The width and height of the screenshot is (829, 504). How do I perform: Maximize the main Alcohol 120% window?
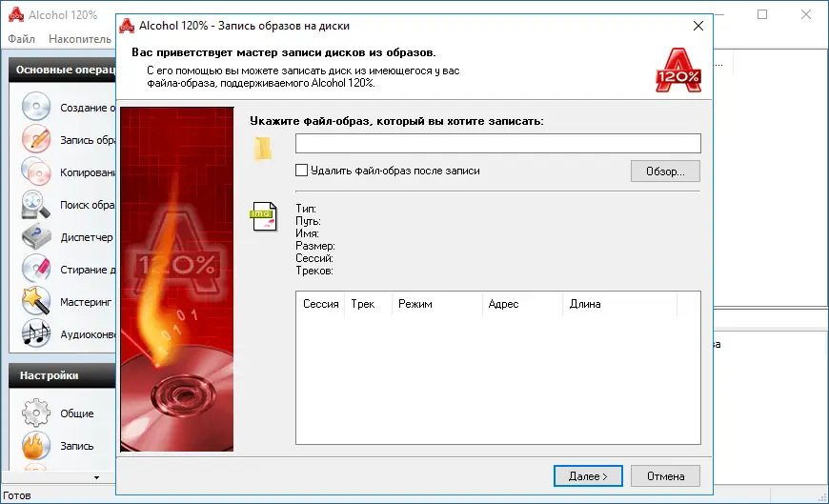762,14
